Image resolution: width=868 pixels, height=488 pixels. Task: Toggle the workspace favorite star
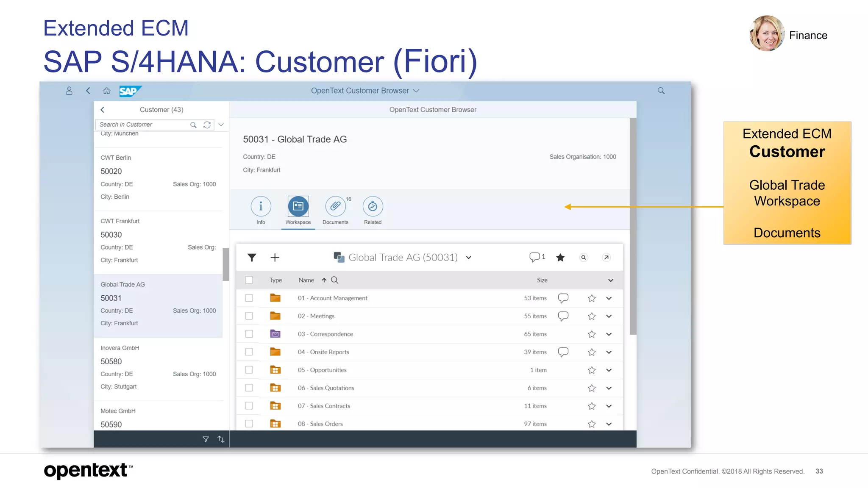pos(560,258)
